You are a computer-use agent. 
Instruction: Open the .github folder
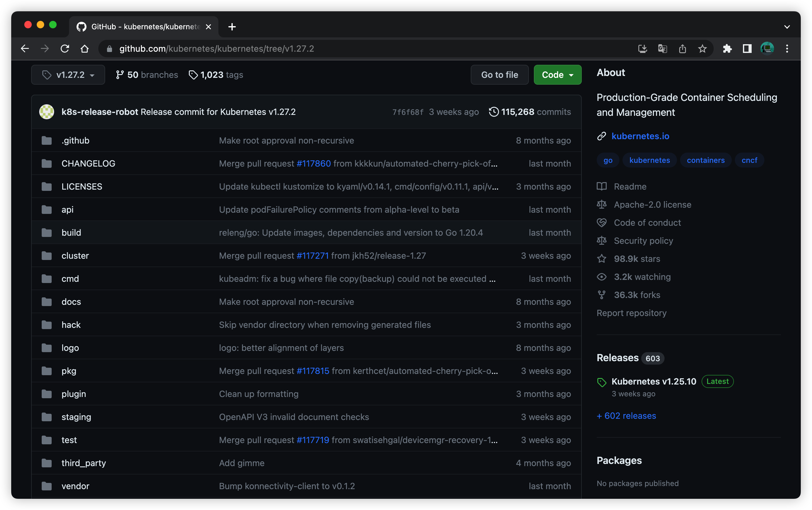tap(76, 140)
